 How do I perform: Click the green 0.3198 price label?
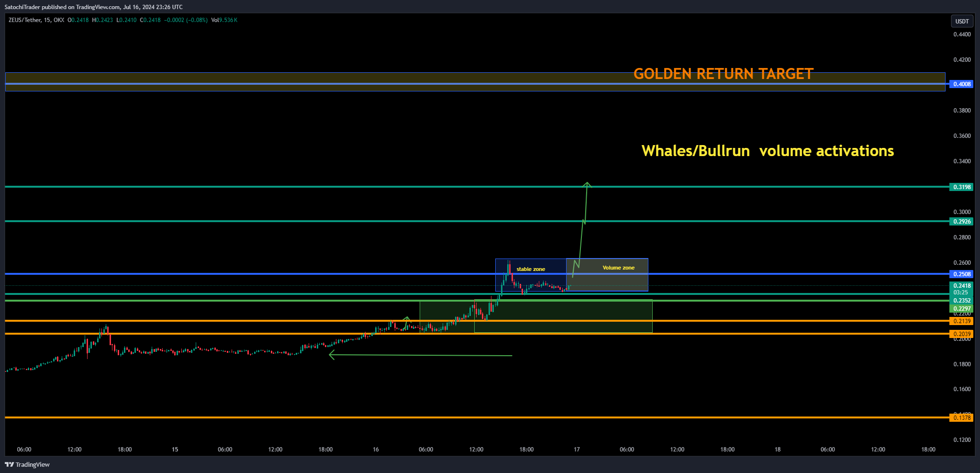pyautogui.click(x=961, y=187)
